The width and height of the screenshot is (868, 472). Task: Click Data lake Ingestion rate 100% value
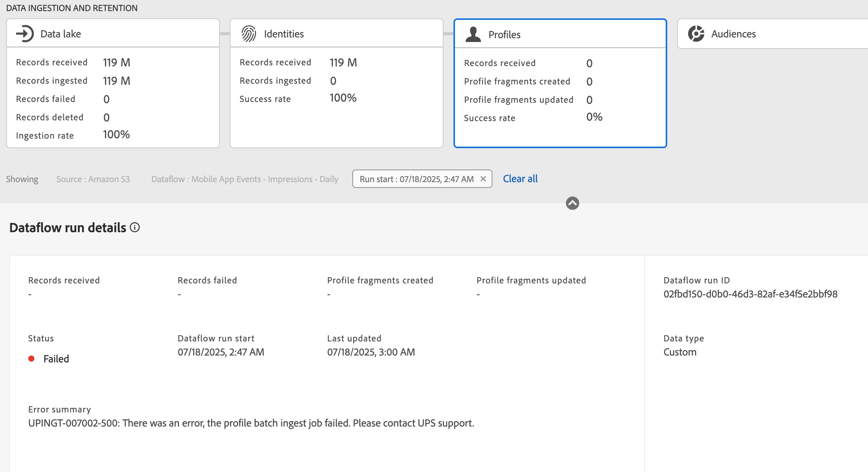[x=116, y=134]
